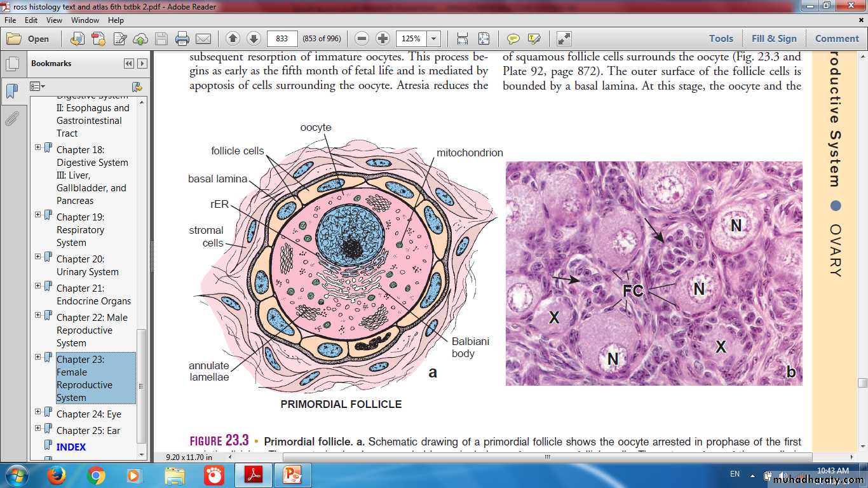Jump to the INDEX bookmark
Viewport: 868px width, 488px height.
pyautogui.click(x=71, y=447)
